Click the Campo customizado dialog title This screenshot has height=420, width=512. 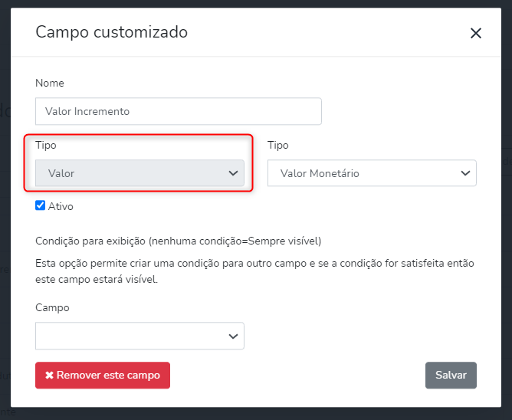[112, 32]
